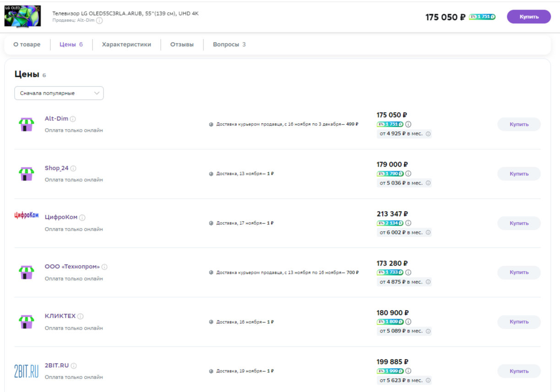Click the Alt-Dim courier delivery text for 499 ₽
The width and height of the screenshot is (560, 392).
click(287, 124)
